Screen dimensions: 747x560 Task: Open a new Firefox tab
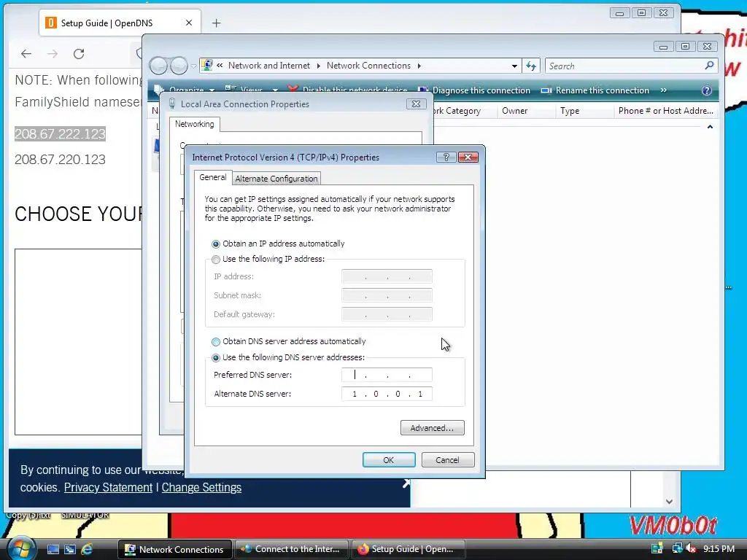pos(216,23)
